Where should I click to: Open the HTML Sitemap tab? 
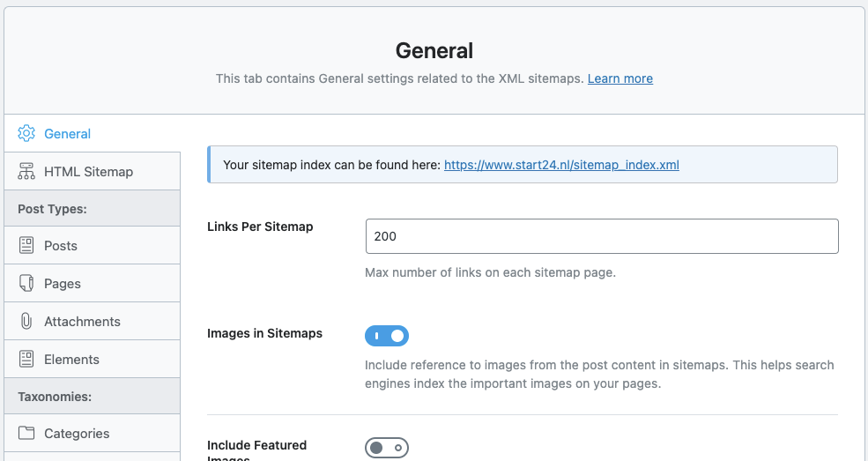[88, 172]
